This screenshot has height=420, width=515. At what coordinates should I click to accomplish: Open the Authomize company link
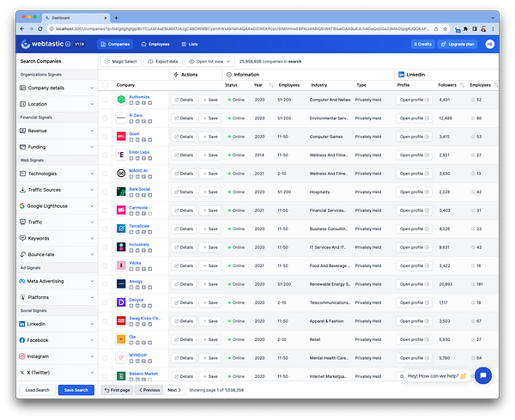coord(139,97)
